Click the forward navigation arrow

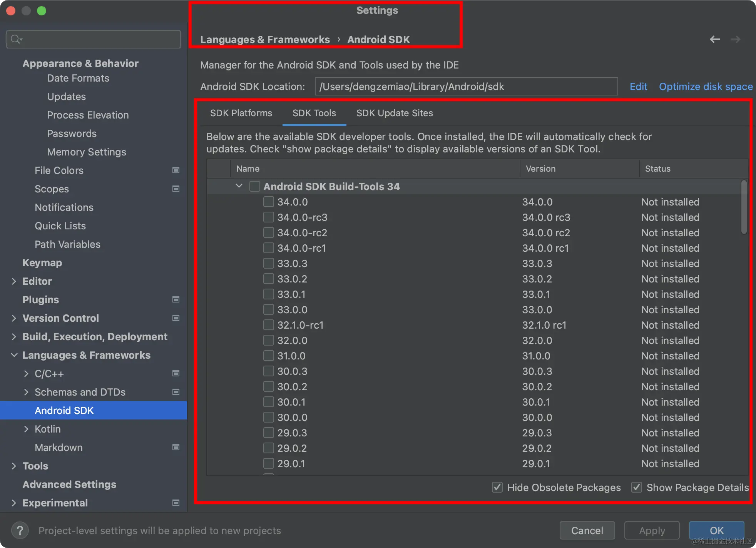[x=736, y=39]
